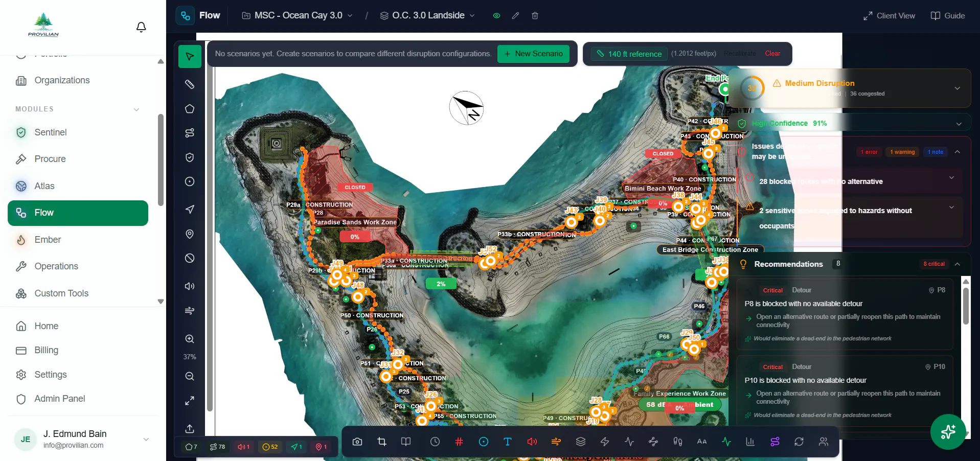
Task: Open the Ember module
Action: tap(78, 240)
